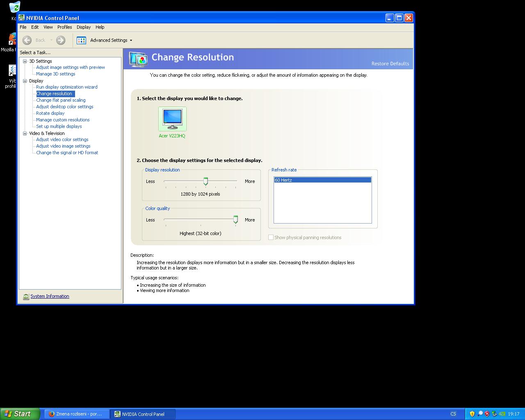Image resolution: width=525 pixels, height=420 pixels.
Task: Open the Rotate display task link
Action: click(50, 113)
